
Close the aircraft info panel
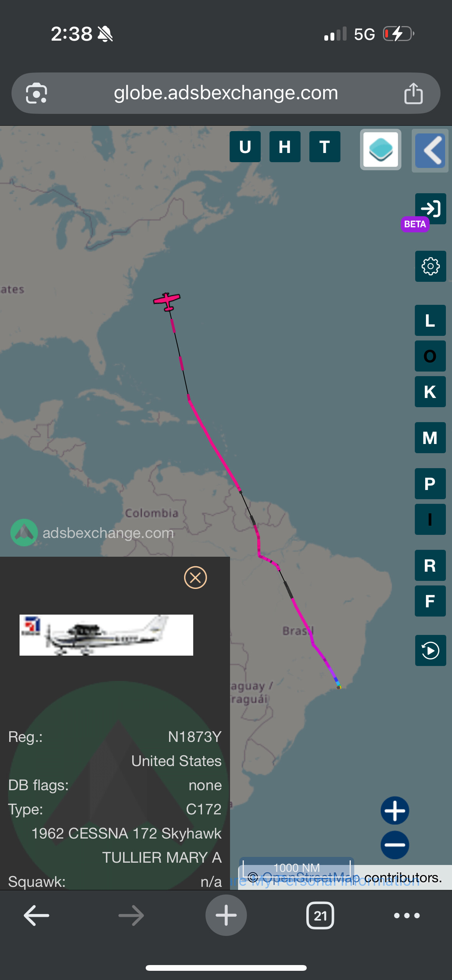click(x=196, y=577)
